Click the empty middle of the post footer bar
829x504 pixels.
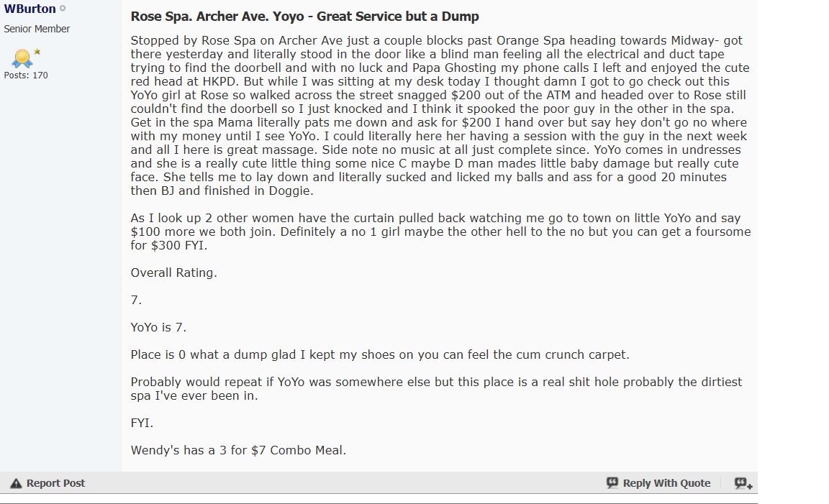pos(345,483)
